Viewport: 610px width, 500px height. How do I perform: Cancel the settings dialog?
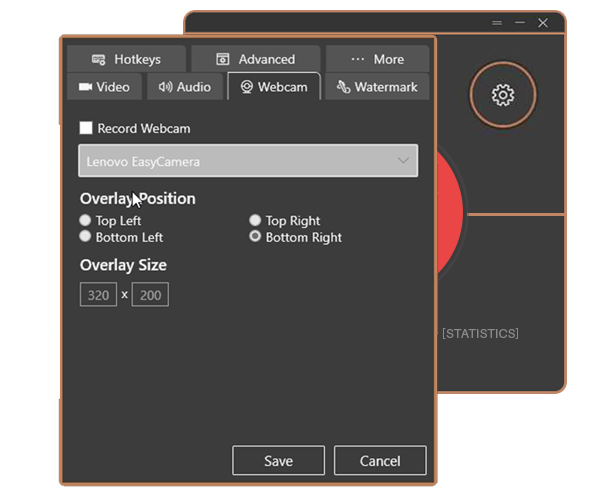click(380, 460)
